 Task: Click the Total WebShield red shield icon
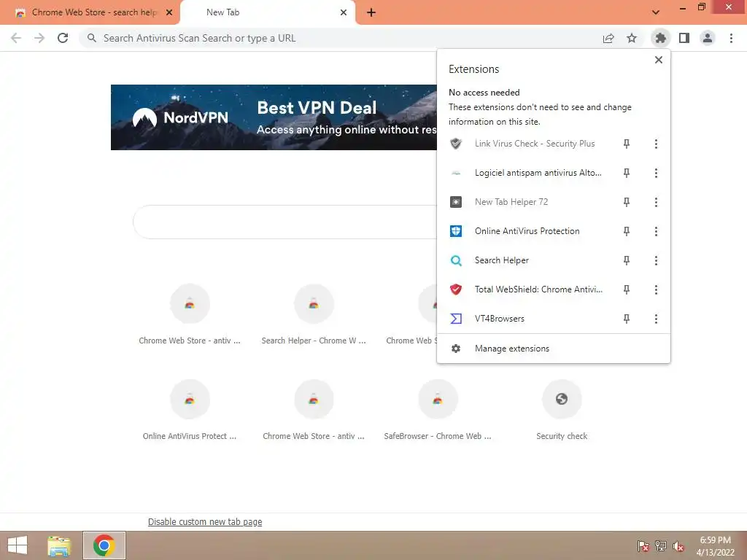[x=456, y=289]
